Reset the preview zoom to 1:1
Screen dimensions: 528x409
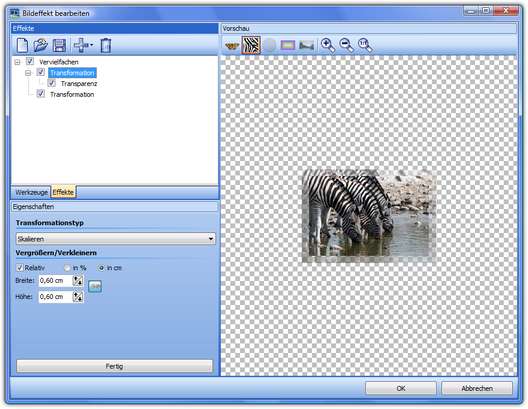click(x=365, y=45)
